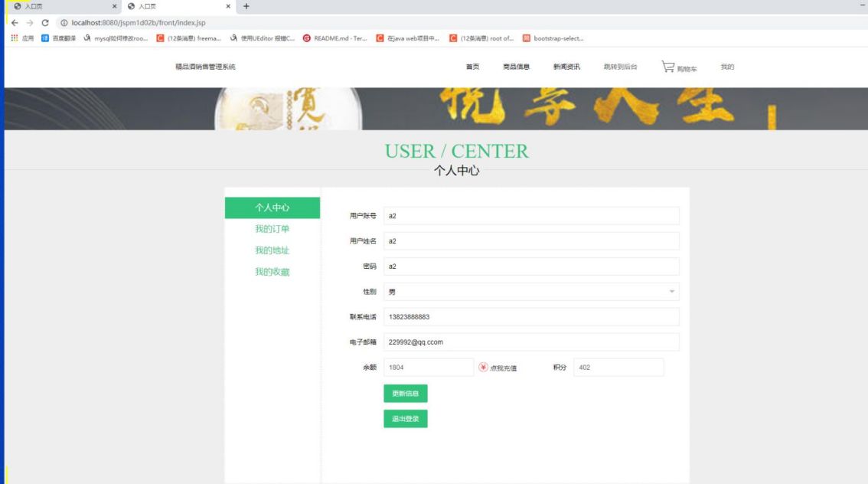Click the address bar URL
The width and height of the screenshot is (868, 484).
coord(139,23)
